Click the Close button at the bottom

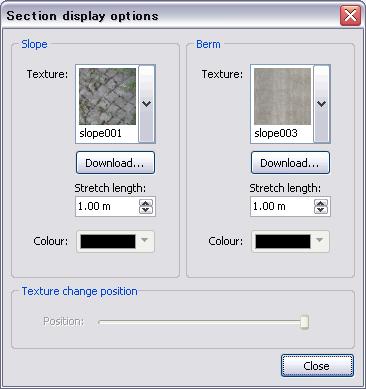[317, 366]
